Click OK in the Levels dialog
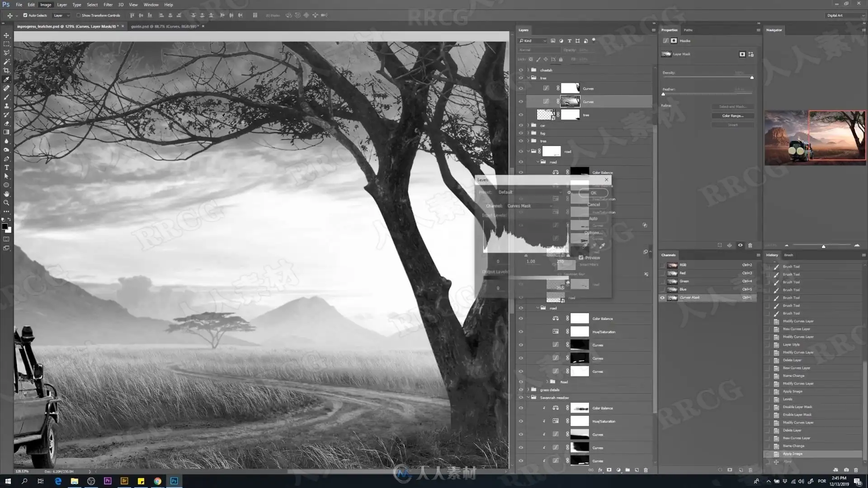The height and width of the screenshot is (488, 868). [x=593, y=193]
